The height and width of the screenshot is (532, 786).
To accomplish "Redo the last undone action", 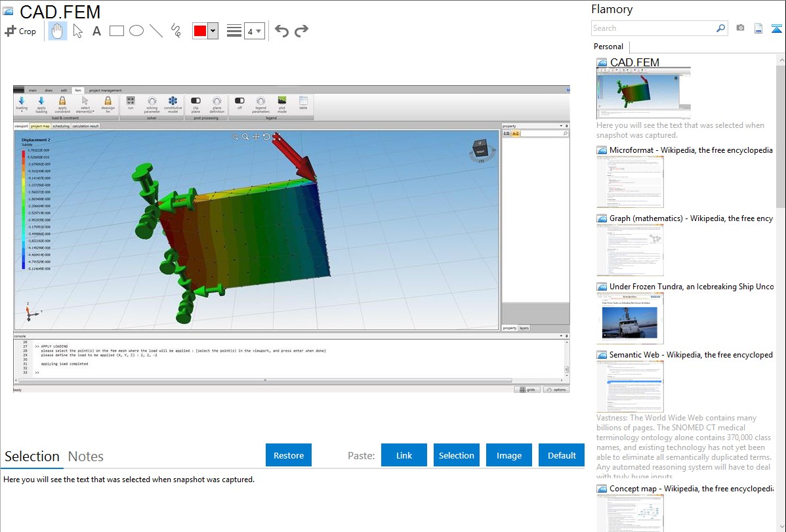I will [302, 31].
